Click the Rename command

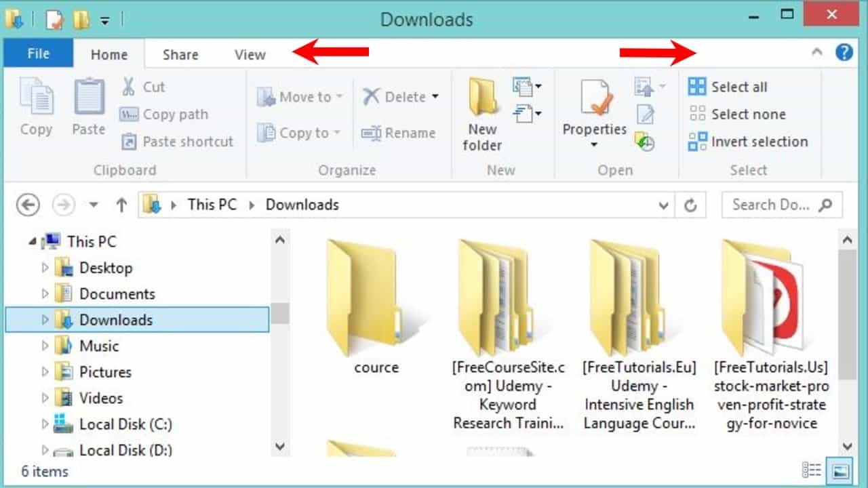click(398, 133)
